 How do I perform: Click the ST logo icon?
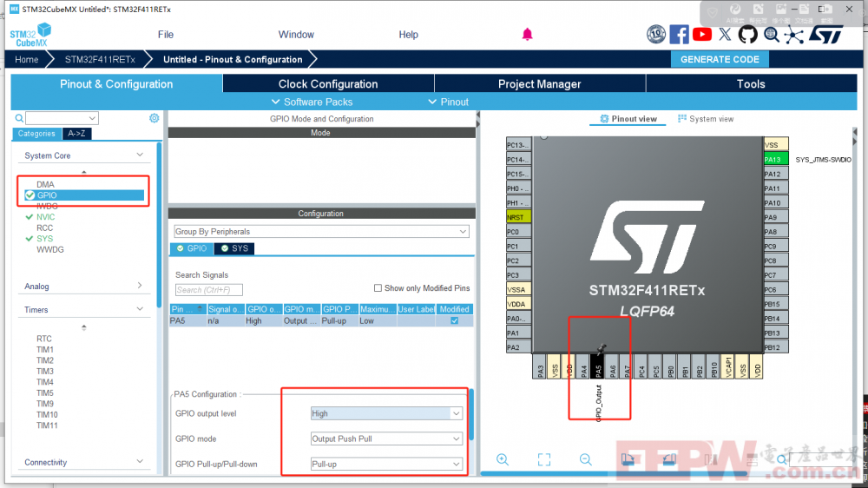(826, 35)
